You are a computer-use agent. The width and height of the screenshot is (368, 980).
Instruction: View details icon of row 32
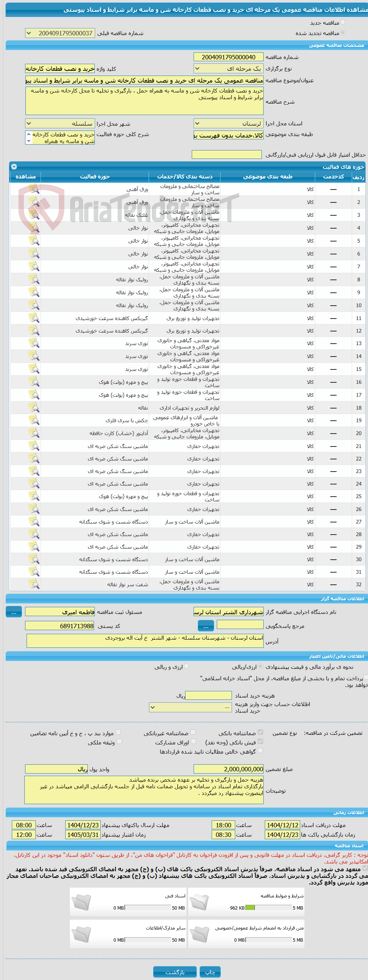34,585
